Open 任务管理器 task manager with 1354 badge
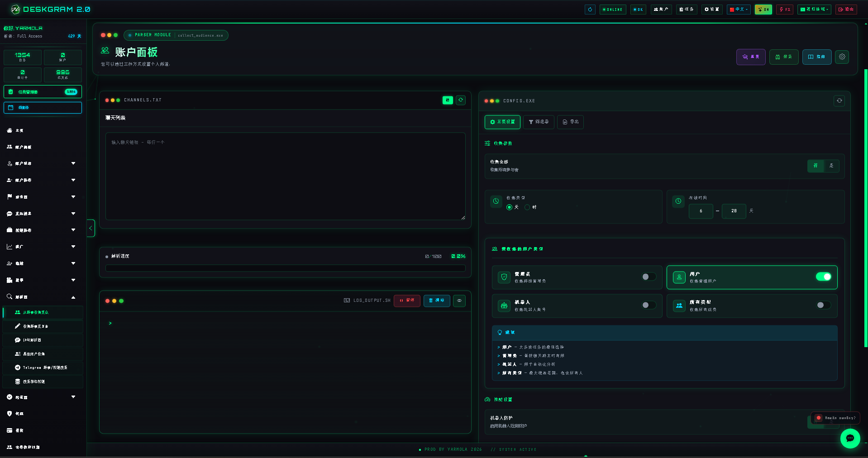This screenshot has height=458, width=868. coord(43,92)
